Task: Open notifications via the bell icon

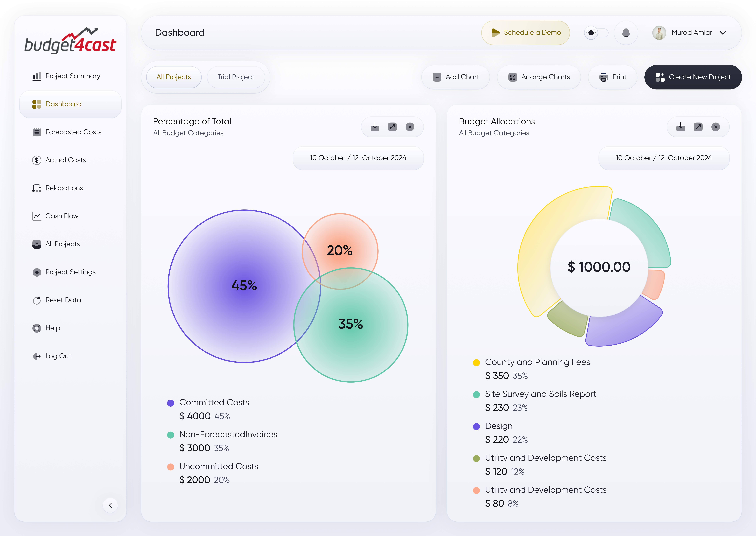Action: [x=626, y=32]
